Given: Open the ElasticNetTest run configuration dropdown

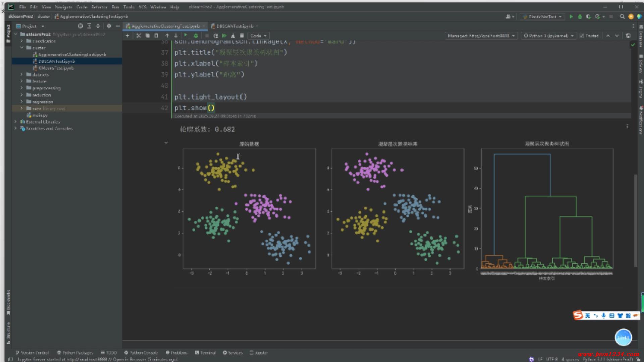Looking at the screenshot, I should (x=542, y=16).
